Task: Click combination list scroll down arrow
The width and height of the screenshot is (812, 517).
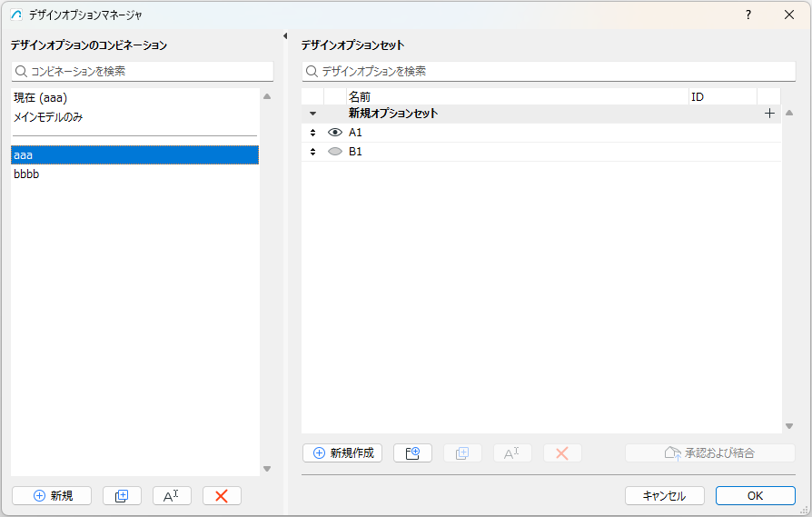Action: pyautogui.click(x=267, y=469)
